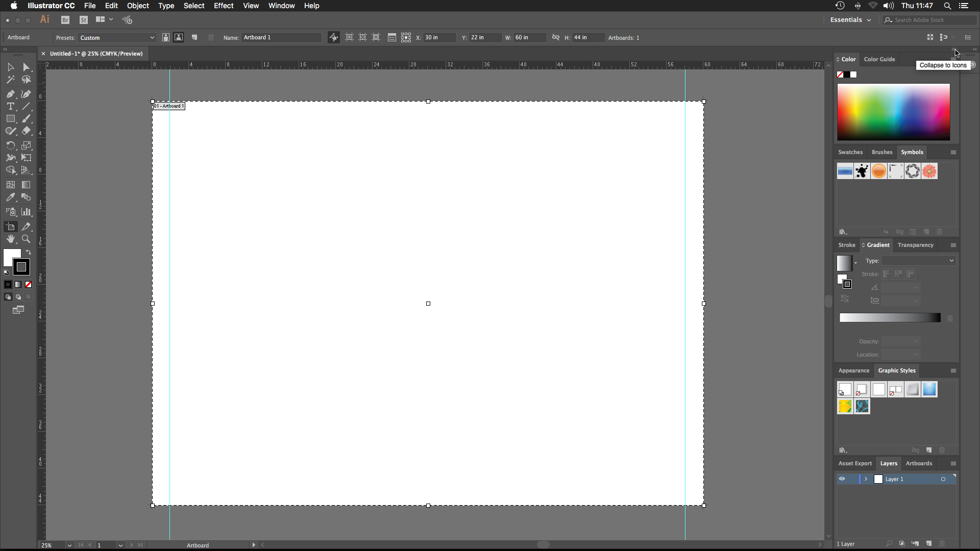Select the Gradient tool
Viewport: 980px width, 551px height.
(x=26, y=185)
